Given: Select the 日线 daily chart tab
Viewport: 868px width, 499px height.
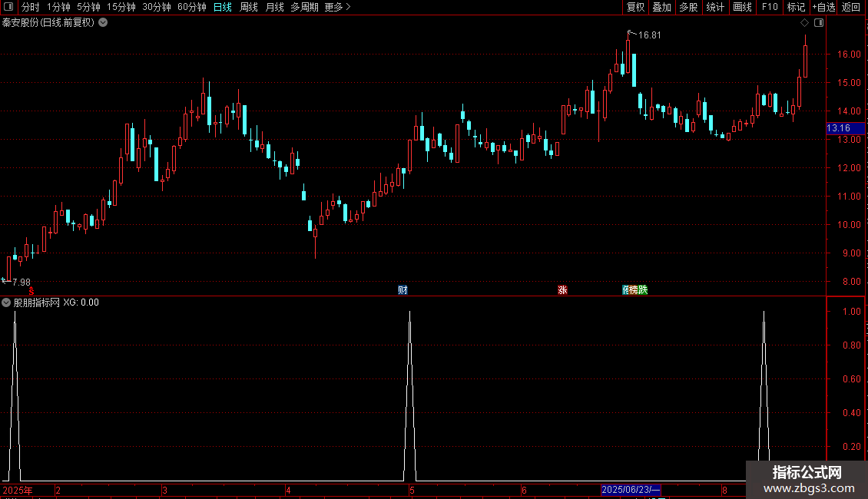Looking at the screenshot, I should [223, 7].
